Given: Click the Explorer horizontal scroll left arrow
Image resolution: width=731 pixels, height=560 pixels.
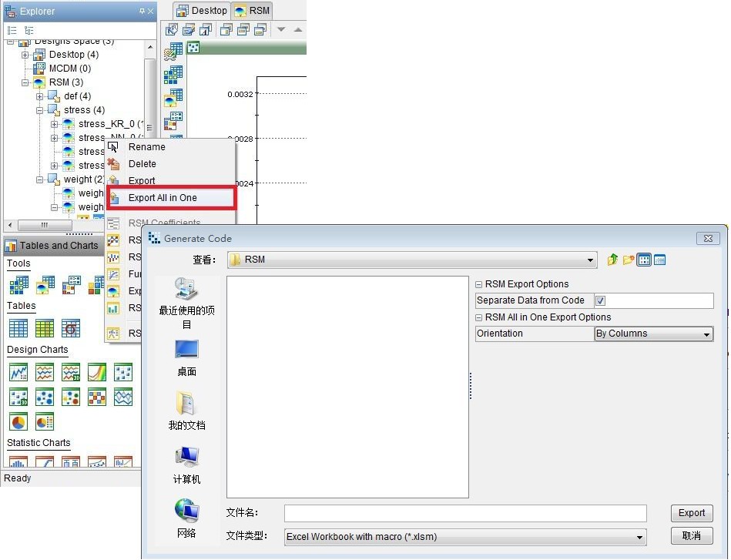Looking at the screenshot, I should click(x=10, y=225).
